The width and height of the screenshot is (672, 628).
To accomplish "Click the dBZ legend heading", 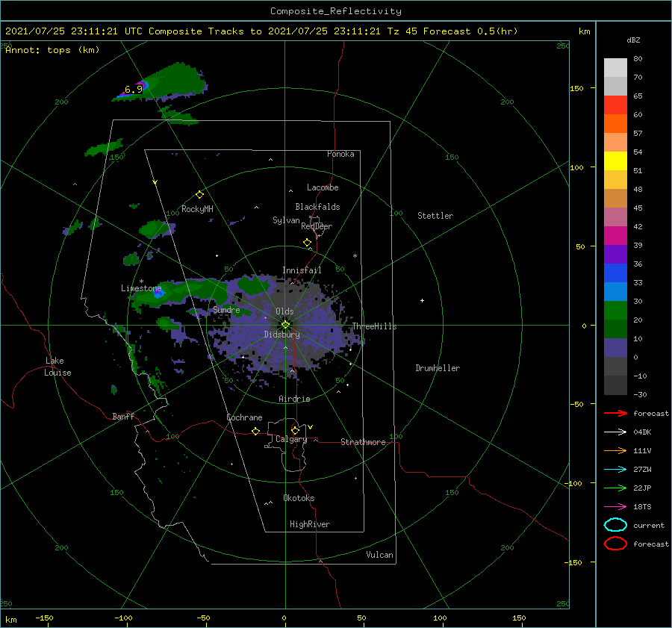I will coord(633,40).
